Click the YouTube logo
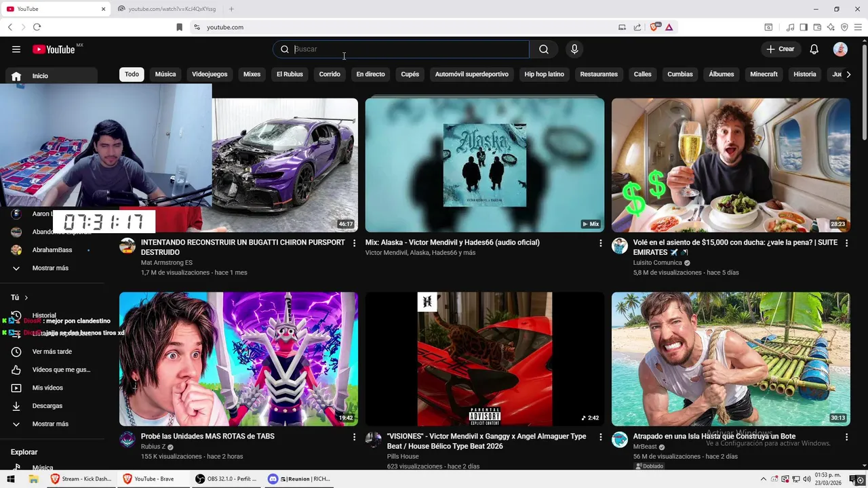Viewport: 868px width, 488px height. (x=54, y=49)
